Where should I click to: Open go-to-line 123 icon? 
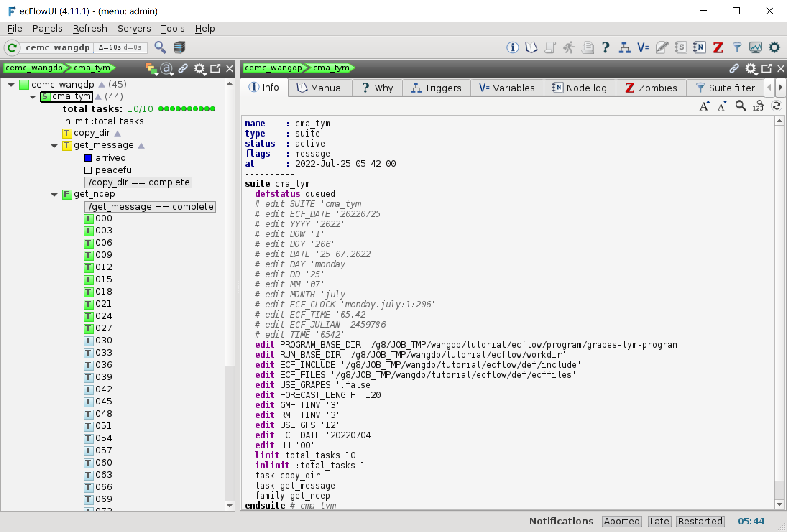(x=758, y=106)
